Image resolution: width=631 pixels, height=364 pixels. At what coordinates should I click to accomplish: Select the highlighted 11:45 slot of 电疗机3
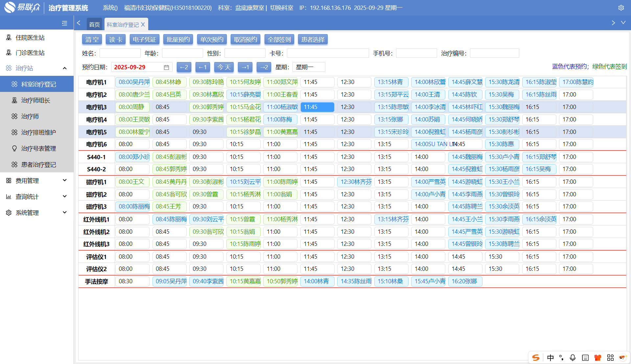[317, 107]
